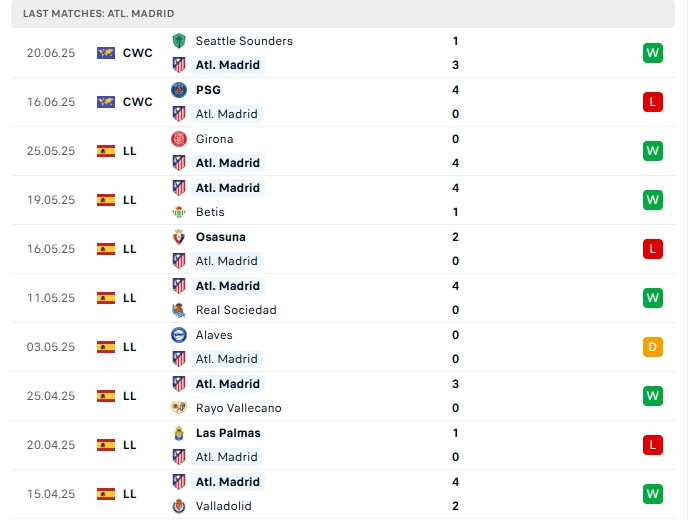The height and width of the screenshot is (520, 688).
Task: Click the Girona club crest
Action: (x=179, y=139)
